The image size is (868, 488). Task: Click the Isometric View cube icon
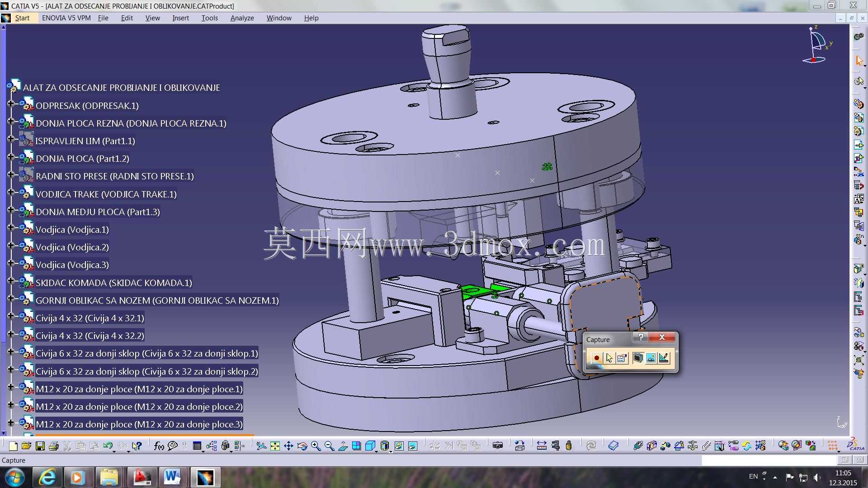click(370, 446)
